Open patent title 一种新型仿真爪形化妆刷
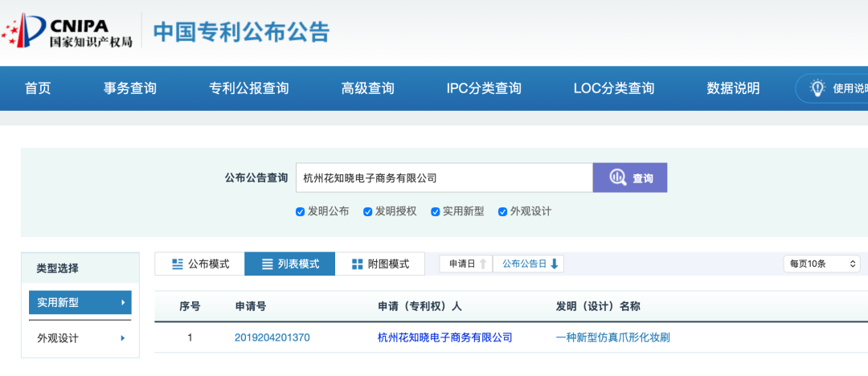This screenshot has width=868, height=376. (612, 337)
